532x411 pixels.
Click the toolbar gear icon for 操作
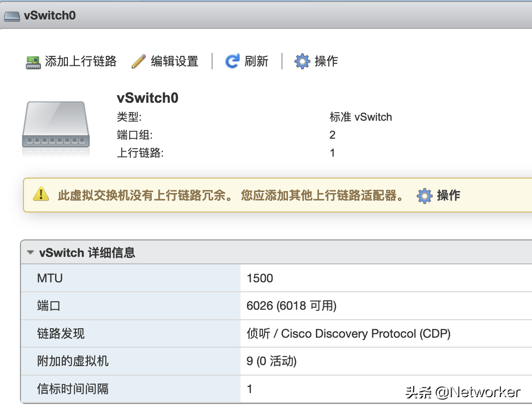(302, 61)
